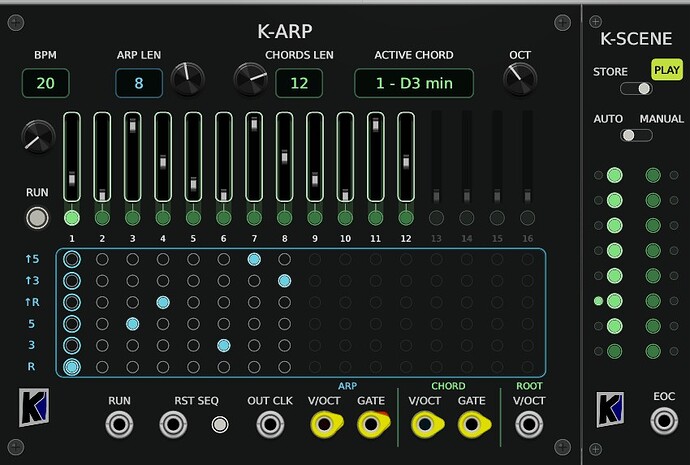Click the RUN input jack
Viewport: 690px width, 465px height.
119,425
